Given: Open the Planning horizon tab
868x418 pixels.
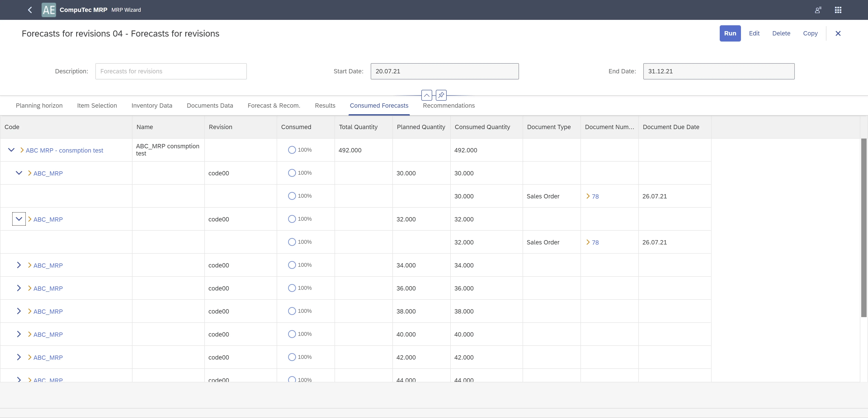Looking at the screenshot, I should (x=39, y=105).
